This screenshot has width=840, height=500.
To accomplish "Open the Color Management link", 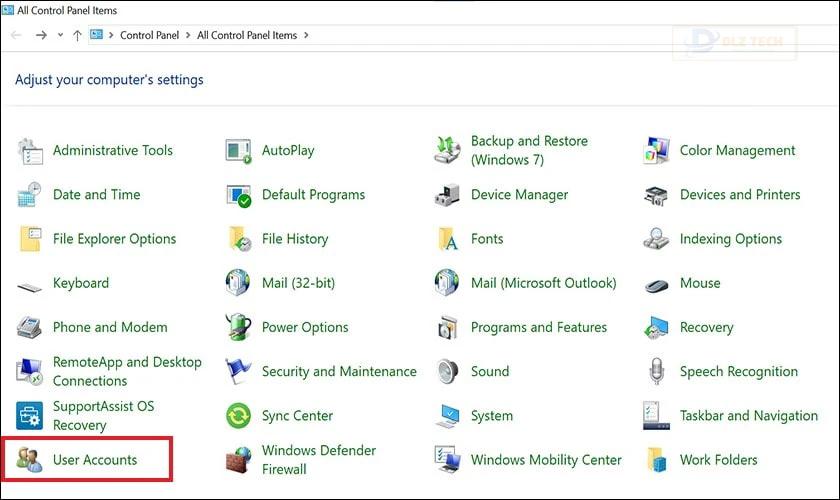I will [738, 151].
